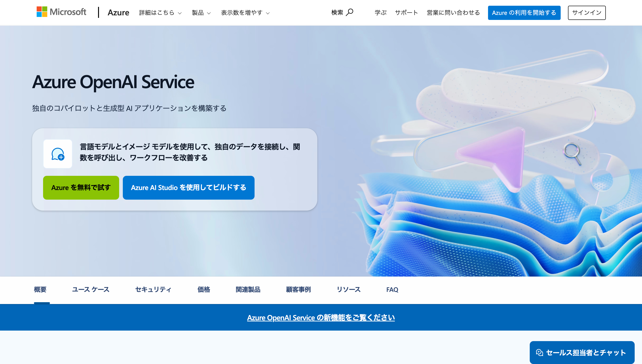Viewport: 642px width, 364px height.
Task: Select the リソース tab
Action: pos(348,290)
